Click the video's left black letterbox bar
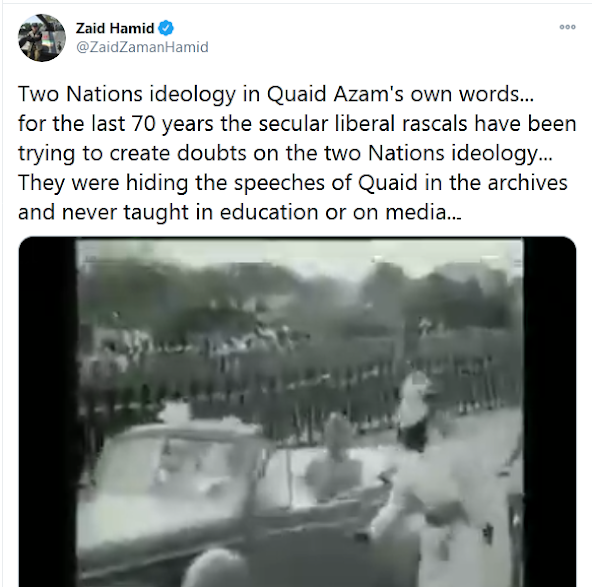Screen dimensions: 592x587 pos(47,411)
